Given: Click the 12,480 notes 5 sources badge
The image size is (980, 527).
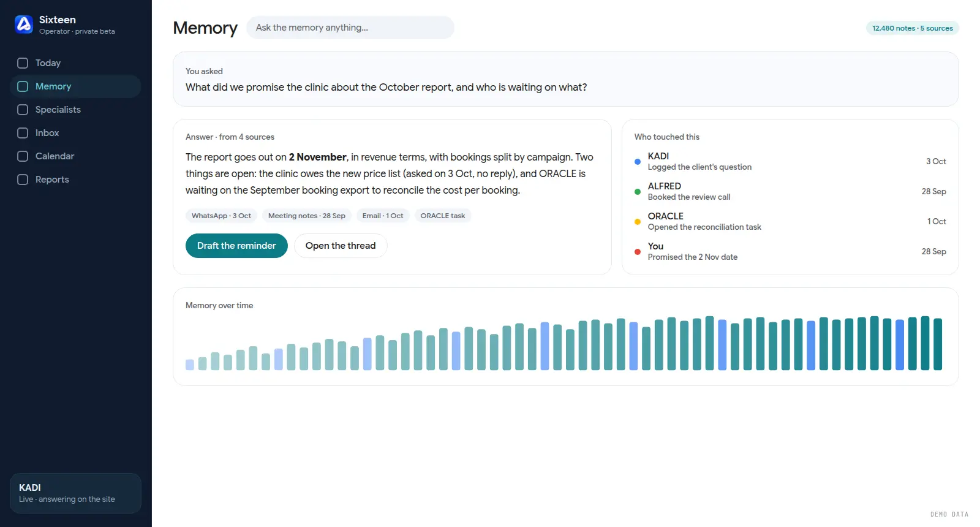Looking at the screenshot, I should point(913,28).
